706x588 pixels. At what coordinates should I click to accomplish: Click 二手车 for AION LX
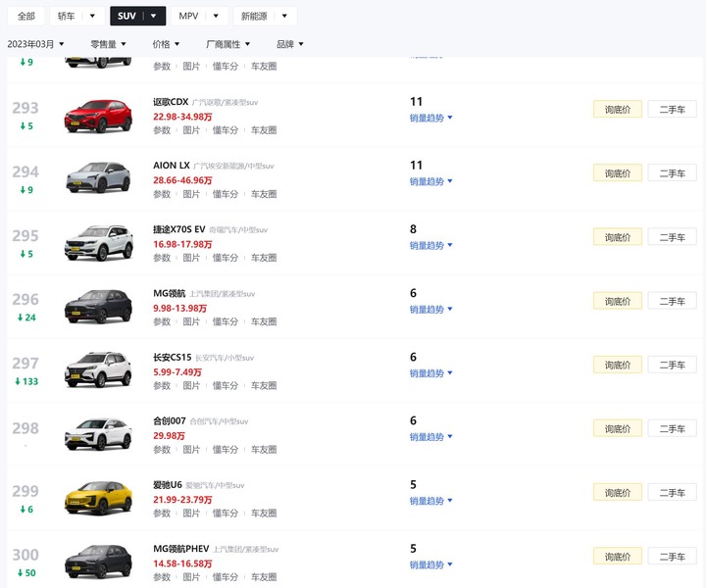(x=673, y=173)
